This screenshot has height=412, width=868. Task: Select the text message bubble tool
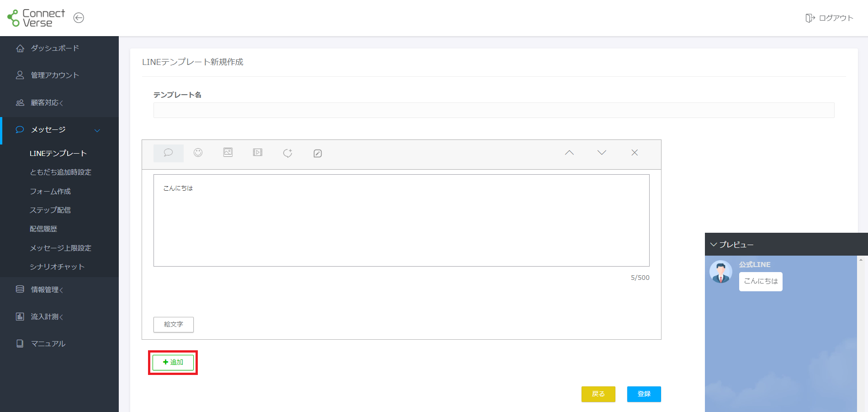coord(168,153)
